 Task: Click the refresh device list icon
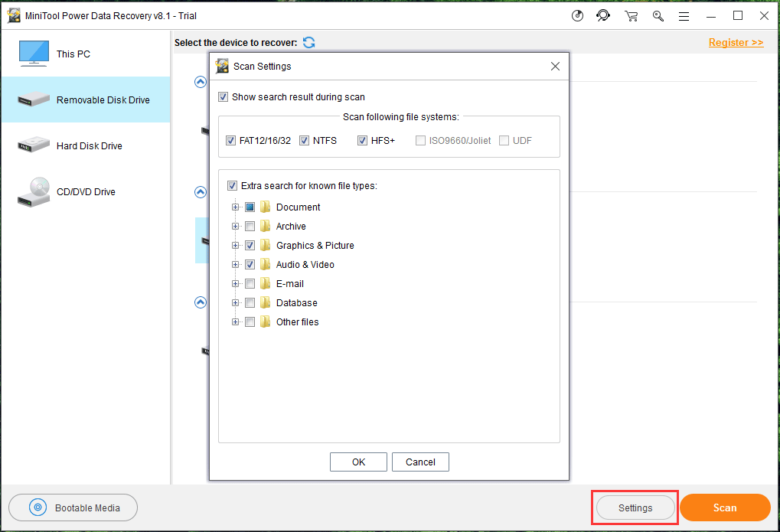309,43
